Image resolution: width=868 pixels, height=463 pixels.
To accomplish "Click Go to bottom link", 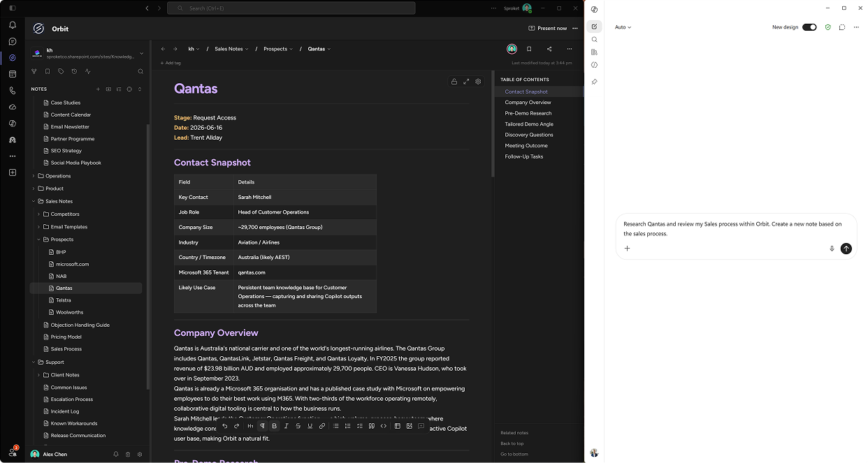I will [x=514, y=454].
